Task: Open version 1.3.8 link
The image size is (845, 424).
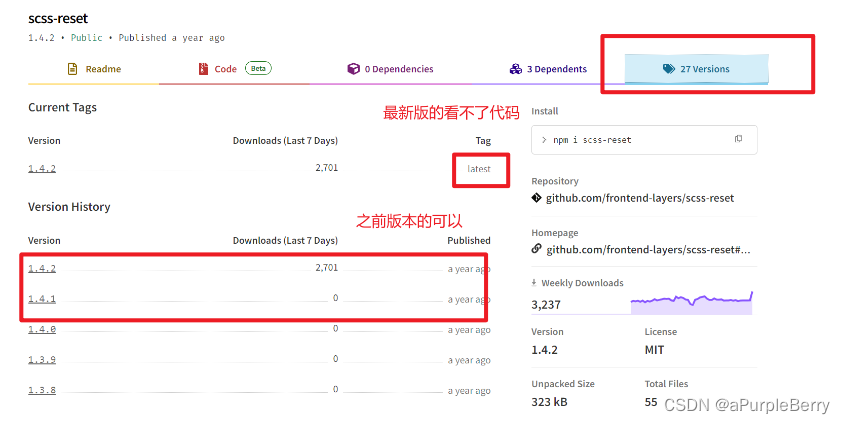Action: click(42, 390)
